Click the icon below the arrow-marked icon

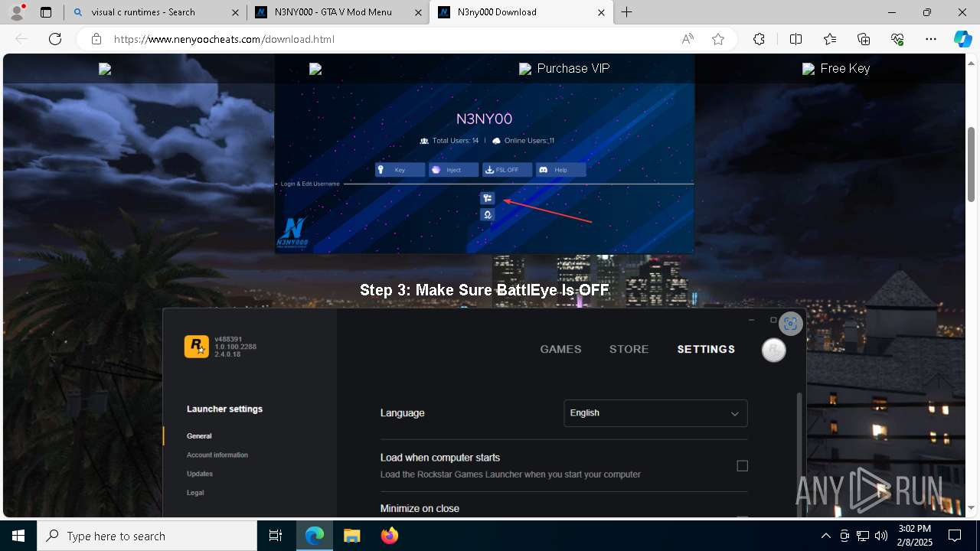(488, 215)
